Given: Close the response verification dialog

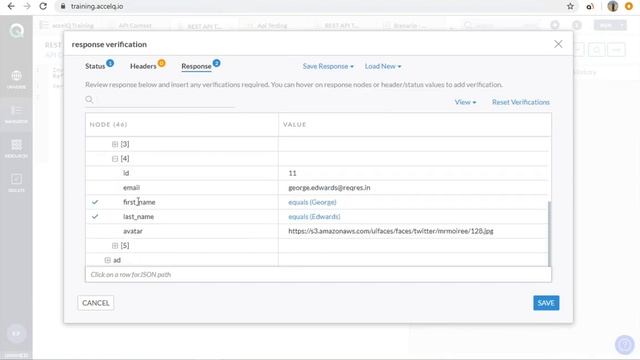Looking at the screenshot, I should (x=558, y=44).
